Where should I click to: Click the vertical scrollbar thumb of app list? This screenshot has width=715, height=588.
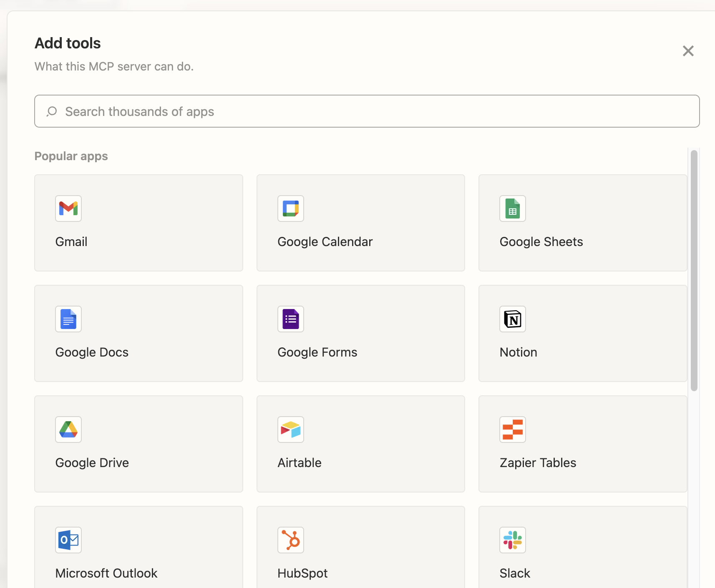click(694, 271)
